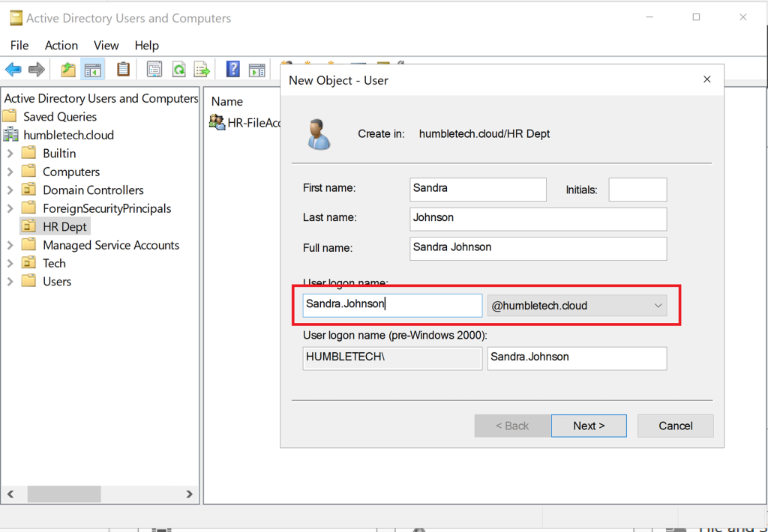Open Properties via the toolbar icon
This screenshot has height=532, width=768.
(x=154, y=70)
